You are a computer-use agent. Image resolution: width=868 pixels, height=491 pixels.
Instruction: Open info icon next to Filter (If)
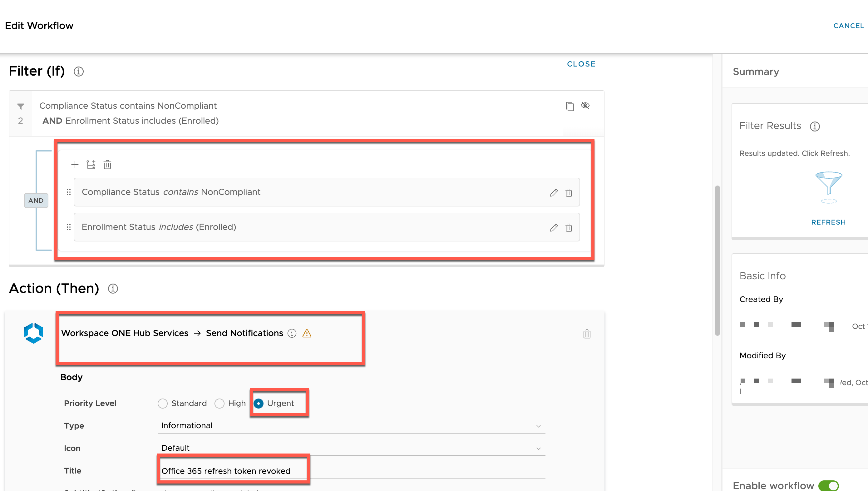point(79,72)
